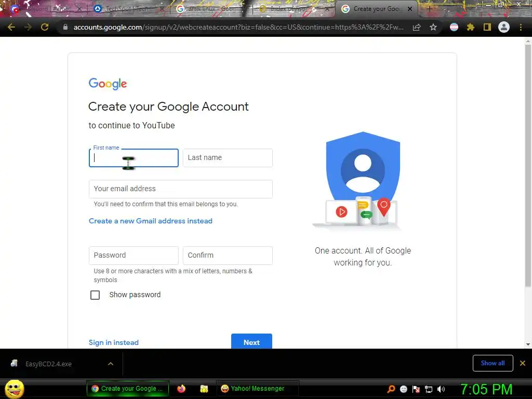
Task: Open the yellow folder taskbar icon
Action: click(204, 389)
